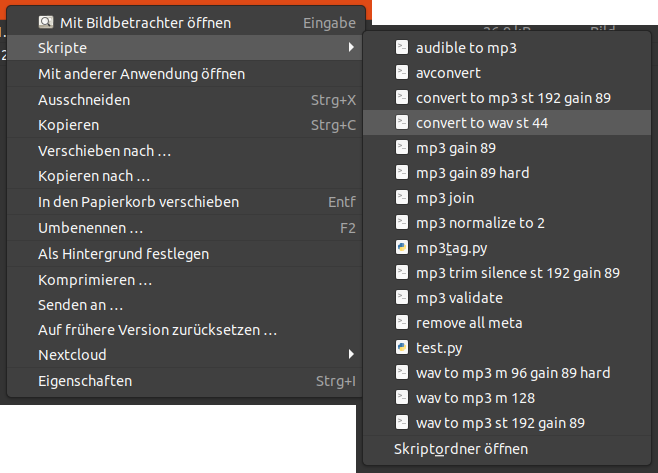Choose Mit anderer Anwendung öffnen
This screenshot has width=658, height=473.
185,74
